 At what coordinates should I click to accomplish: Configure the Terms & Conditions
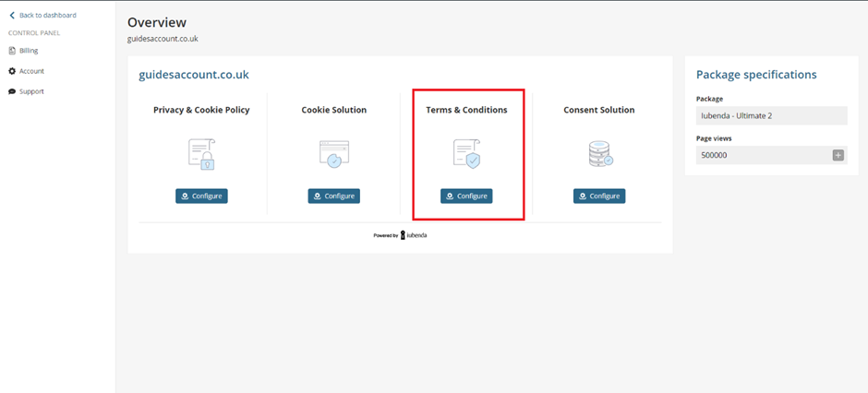coord(466,196)
